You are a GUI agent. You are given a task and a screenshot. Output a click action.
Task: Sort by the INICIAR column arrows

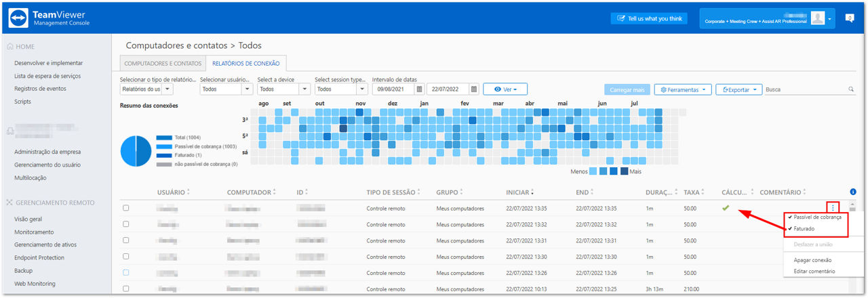coord(532,192)
